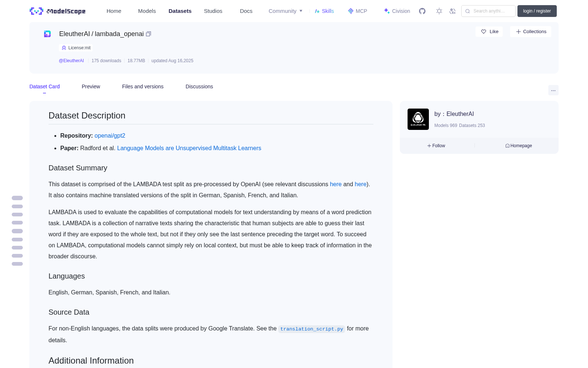The height and width of the screenshot is (368, 588).
Task: Jump via the first outline bar marker
Action: point(17,198)
